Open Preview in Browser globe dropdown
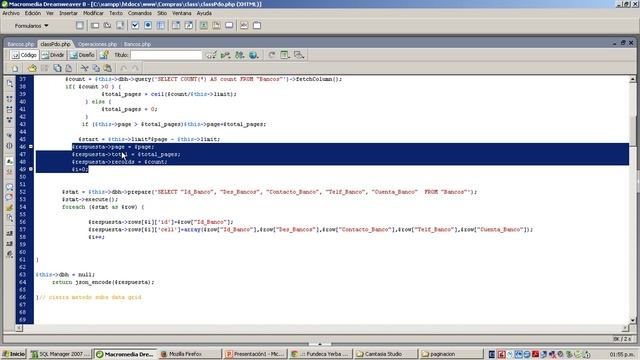The height and width of the screenshot is (360, 640). [254, 55]
